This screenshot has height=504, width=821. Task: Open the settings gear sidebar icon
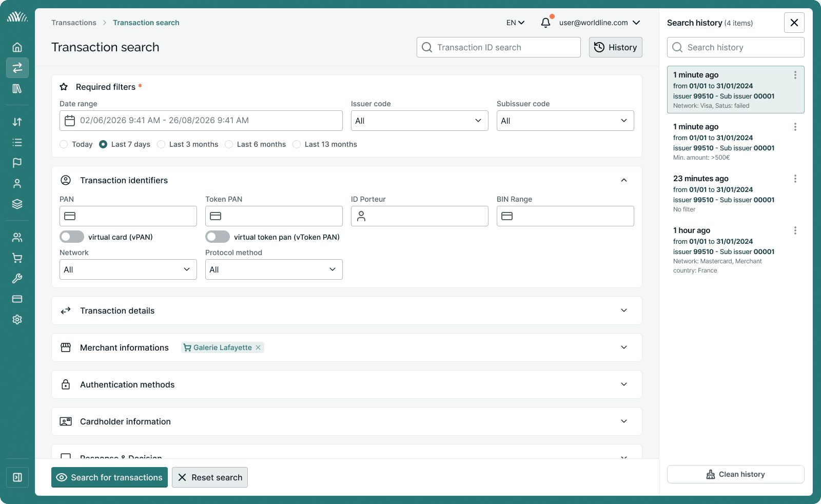(17, 319)
